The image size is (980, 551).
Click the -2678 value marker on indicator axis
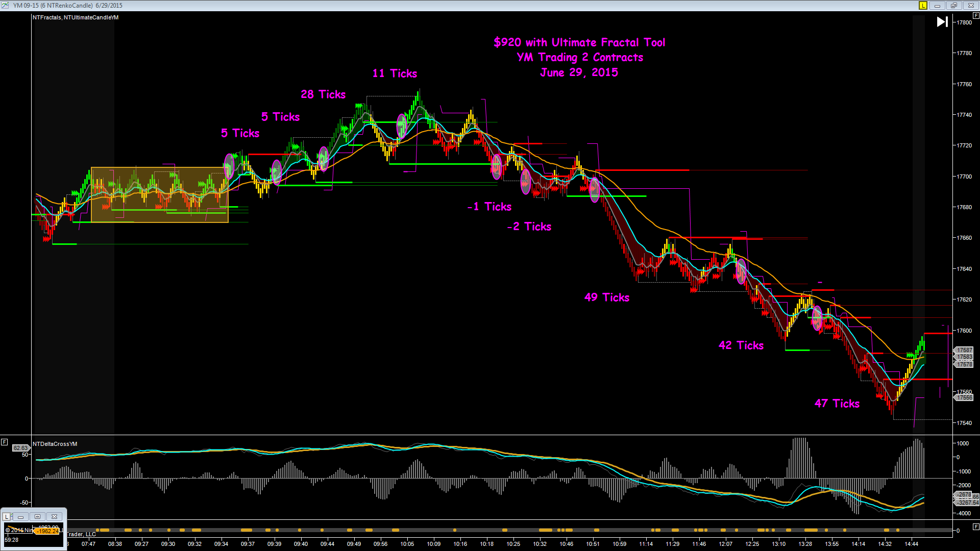coord(964,495)
